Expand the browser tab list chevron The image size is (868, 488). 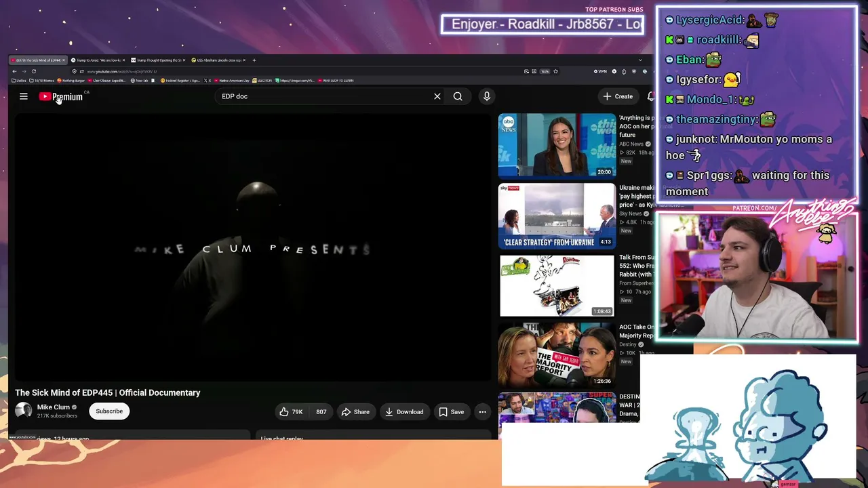coord(640,60)
